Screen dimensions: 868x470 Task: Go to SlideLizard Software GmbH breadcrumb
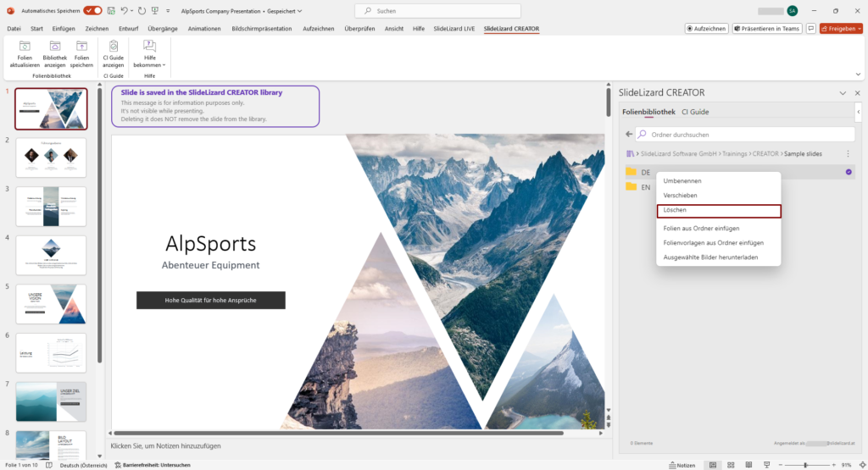pyautogui.click(x=679, y=154)
